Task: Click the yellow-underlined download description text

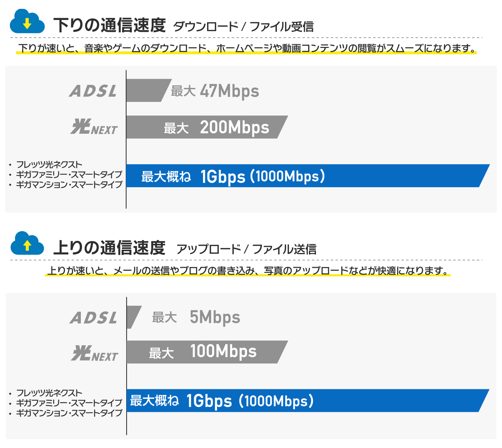Action: (x=246, y=48)
